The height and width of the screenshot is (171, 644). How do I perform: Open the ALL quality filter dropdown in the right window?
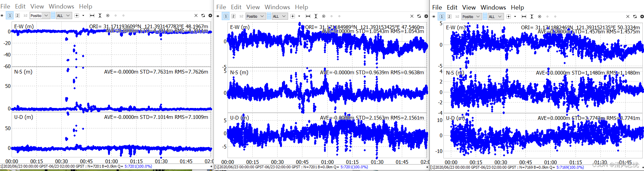tap(496, 16)
